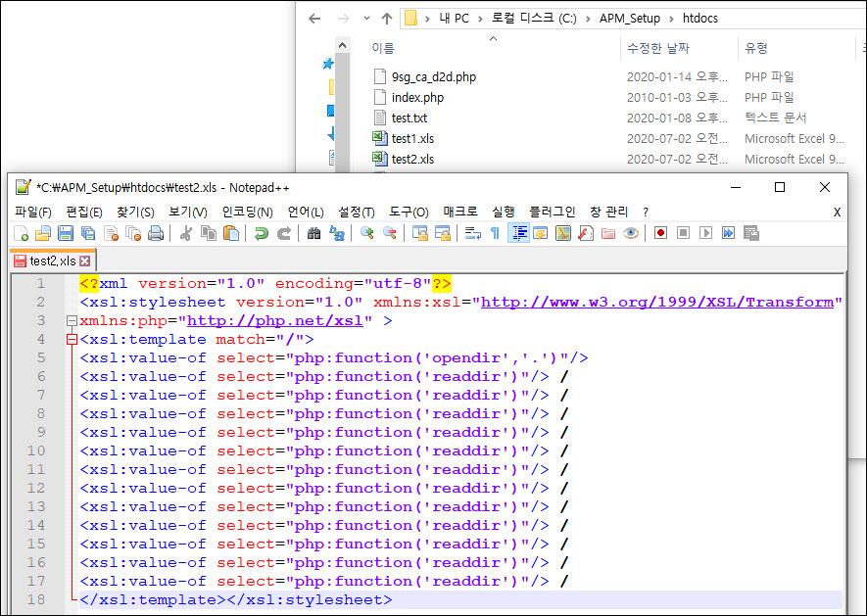
Task: Open the 설정(T) menu
Action: (x=357, y=212)
